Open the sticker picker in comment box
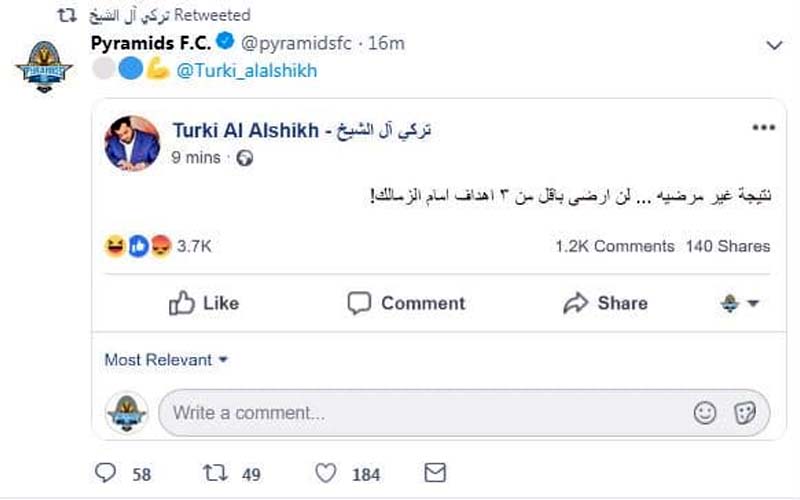This screenshot has height=500, width=800. 743,412
